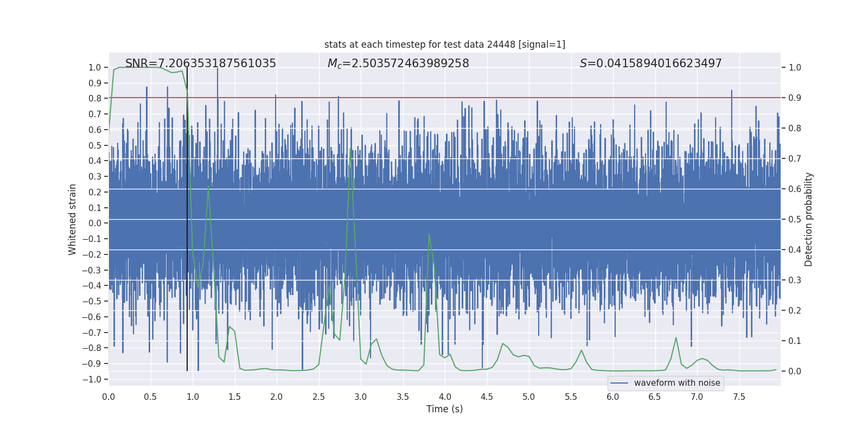868x434 pixels.
Task: Click the 1.0 tick on the Detection probability axis
Action: point(795,68)
